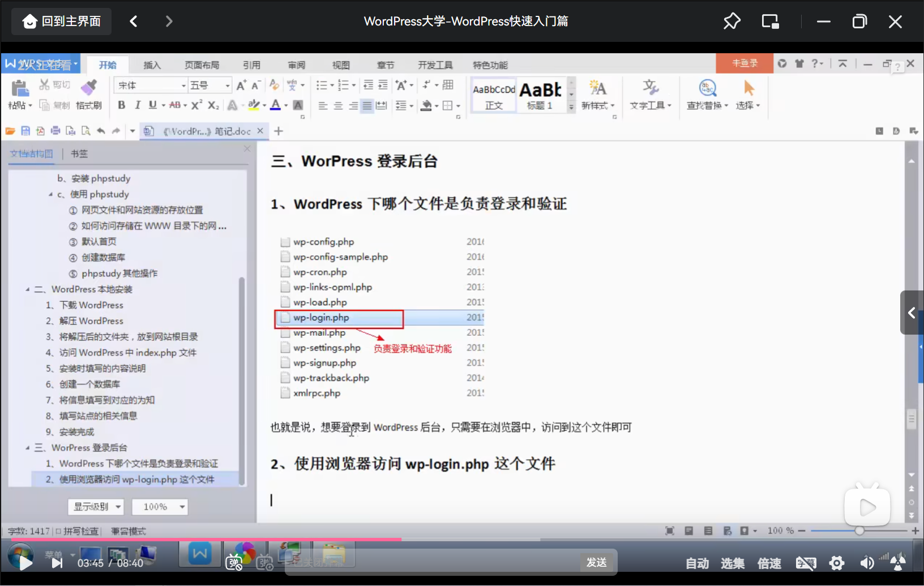The height and width of the screenshot is (586, 924).
Task: Click the Save icon in quick access bar
Action: coord(25,131)
